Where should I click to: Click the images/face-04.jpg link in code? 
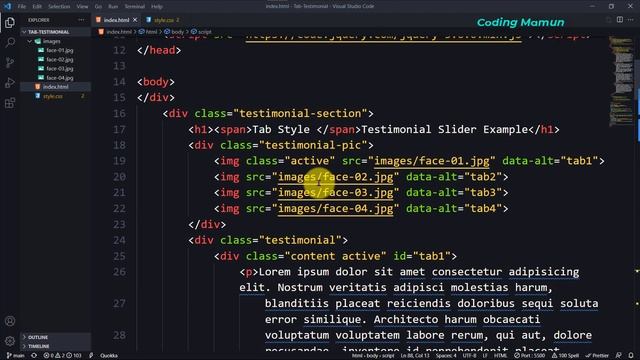(335, 209)
